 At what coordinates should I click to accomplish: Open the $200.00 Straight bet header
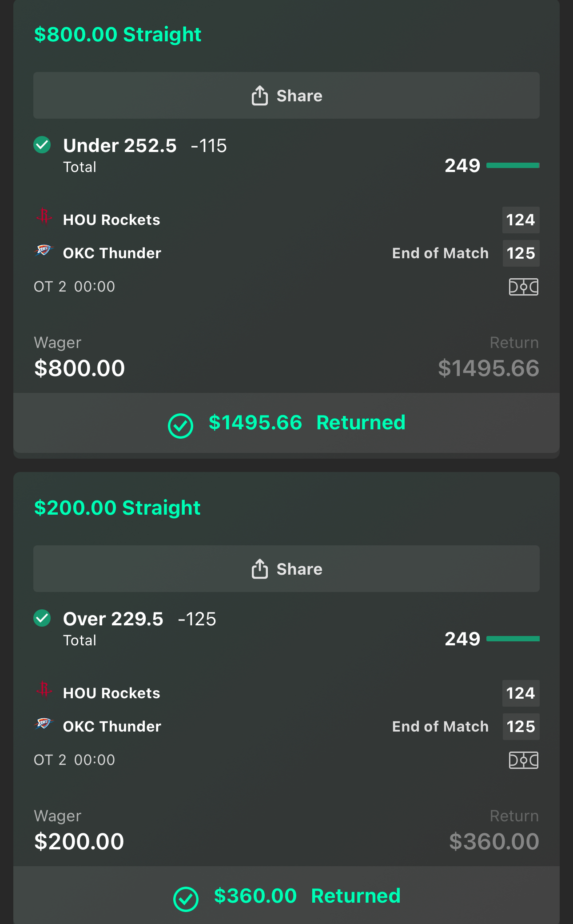(x=117, y=508)
